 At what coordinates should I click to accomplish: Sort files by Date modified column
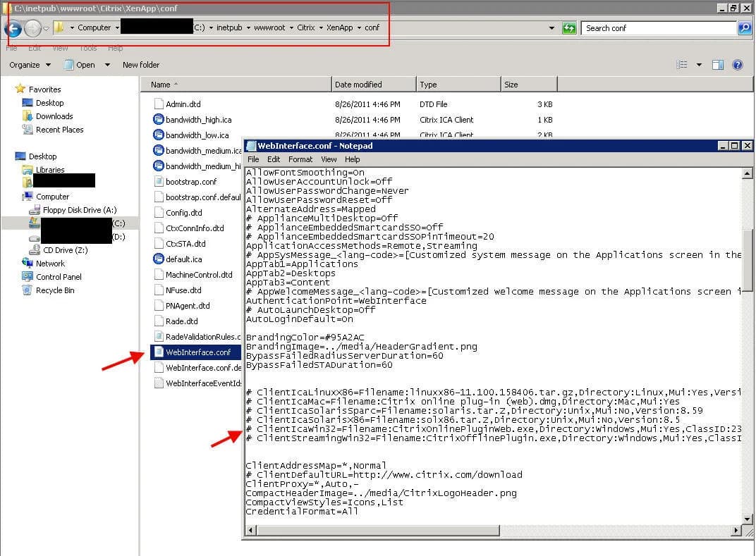coord(374,85)
